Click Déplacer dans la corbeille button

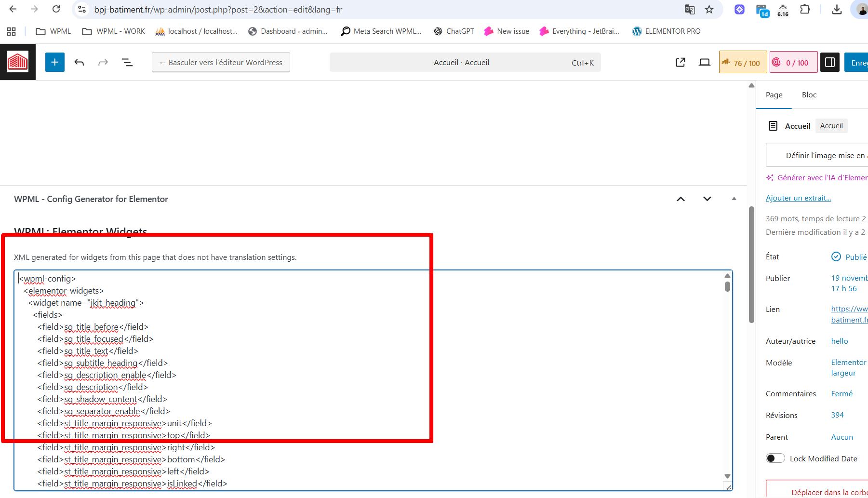(817, 489)
